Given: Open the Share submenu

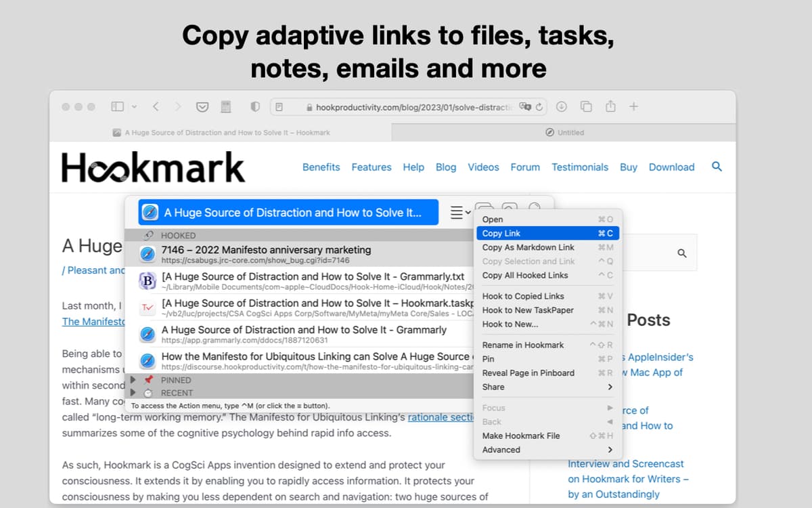Looking at the screenshot, I should tap(547, 387).
